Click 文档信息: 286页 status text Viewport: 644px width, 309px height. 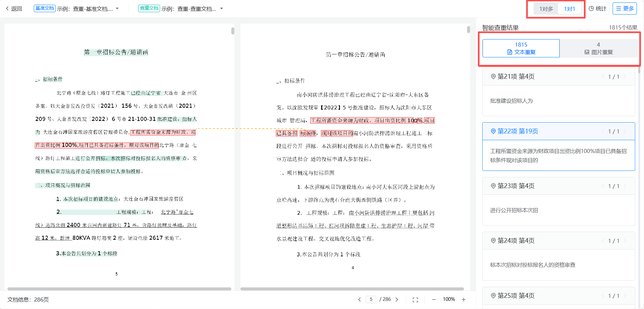coord(28,300)
